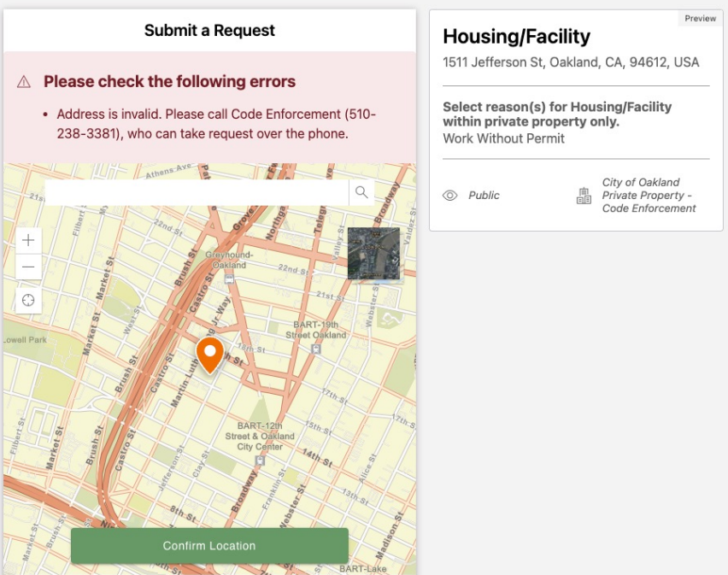Focus the map address search field

click(197, 192)
